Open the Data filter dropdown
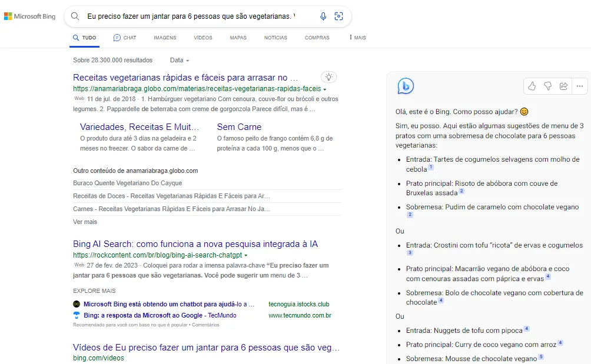The height and width of the screenshot is (364, 591). 180,60
